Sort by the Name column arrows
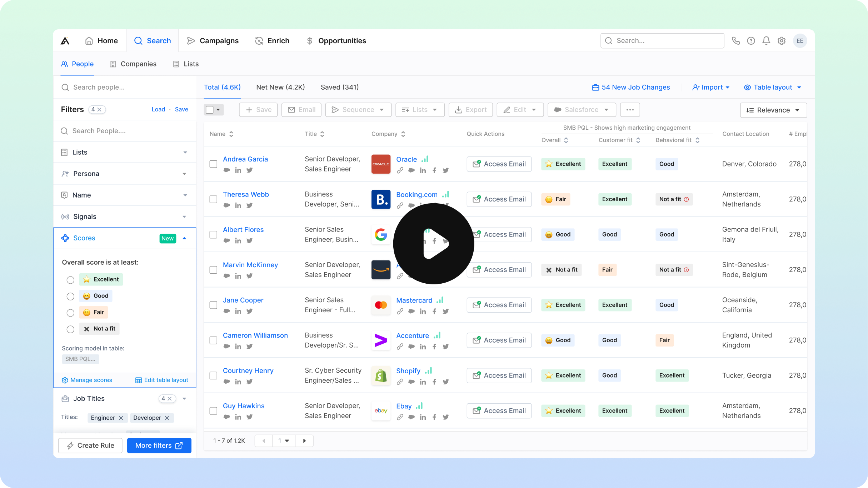This screenshot has height=488, width=868. click(x=231, y=134)
